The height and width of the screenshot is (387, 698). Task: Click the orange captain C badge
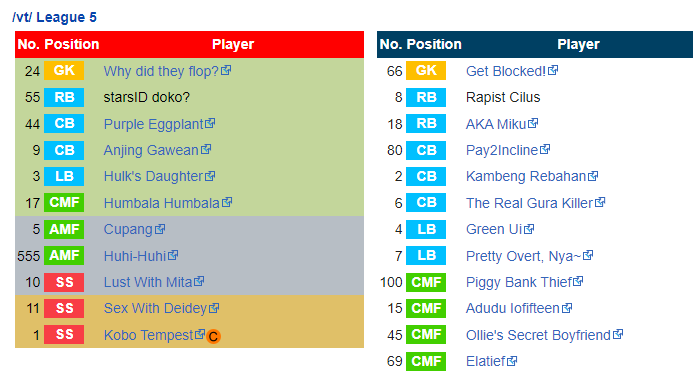click(x=213, y=336)
